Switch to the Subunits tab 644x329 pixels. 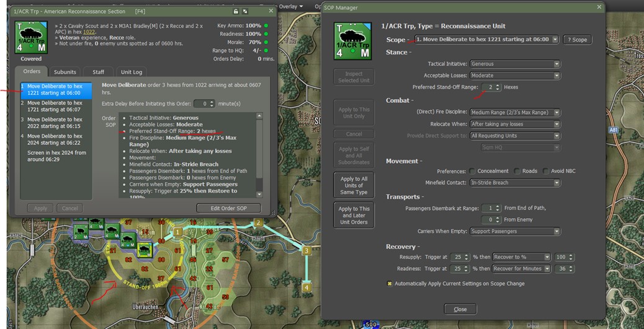[65, 72]
